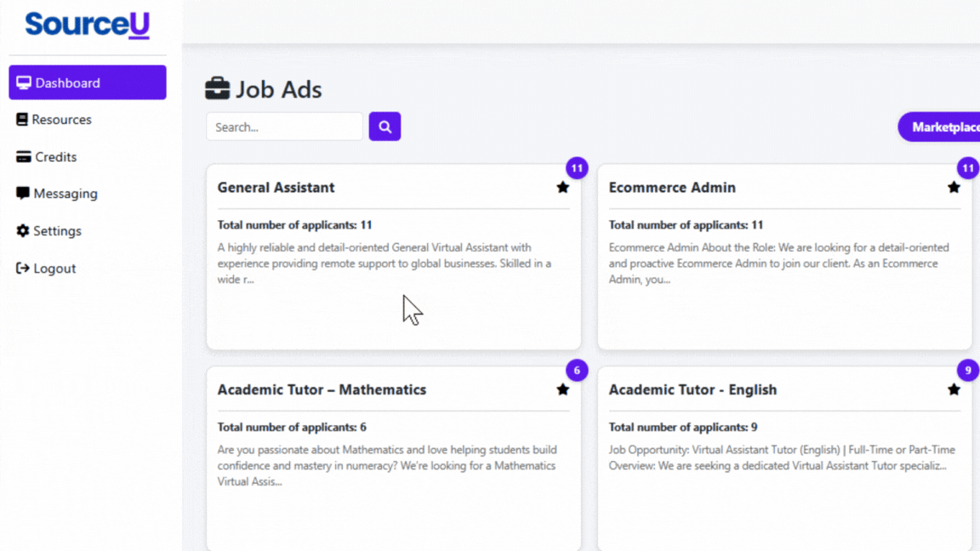980x551 pixels.
Task: Click the briefcase icon beside Job Ads
Action: tap(218, 88)
